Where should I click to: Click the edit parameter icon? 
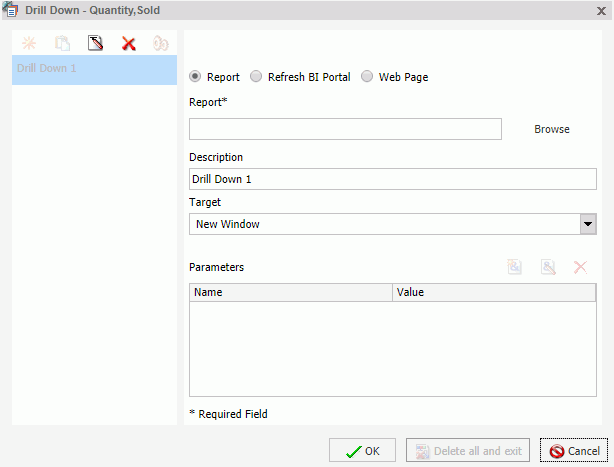tap(548, 267)
